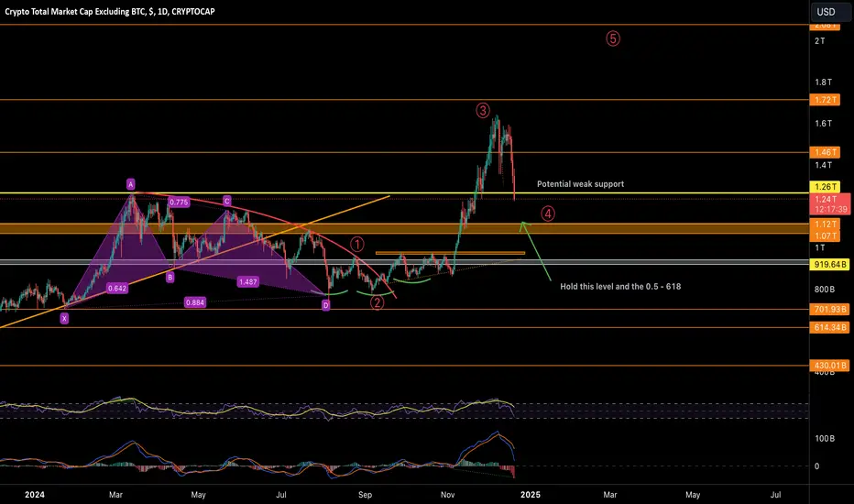Click the 1.46T price label
The width and height of the screenshot is (854, 504).
(826, 152)
